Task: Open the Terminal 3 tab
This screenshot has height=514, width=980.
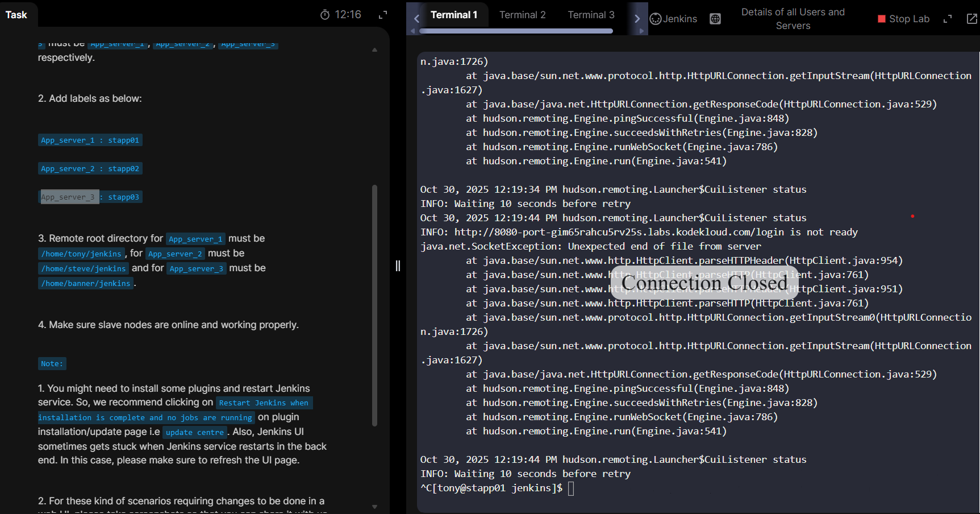Action: click(x=591, y=15)
